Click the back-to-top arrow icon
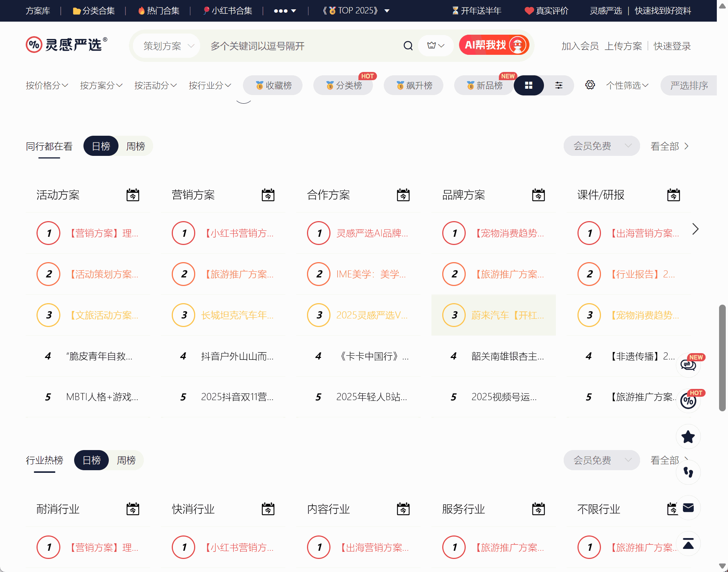This screenshot has width=728, height=572. pyautogui.click(x=688, y=544)
